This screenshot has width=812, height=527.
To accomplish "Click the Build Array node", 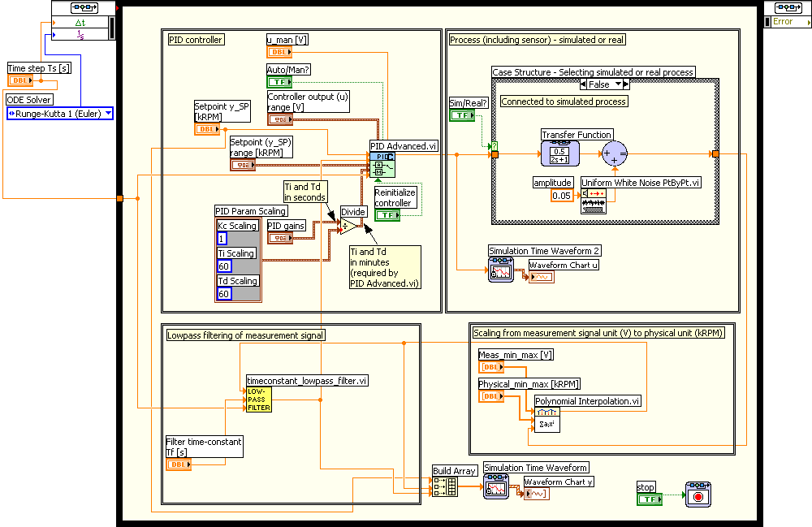I will click(x=445, y=486).
